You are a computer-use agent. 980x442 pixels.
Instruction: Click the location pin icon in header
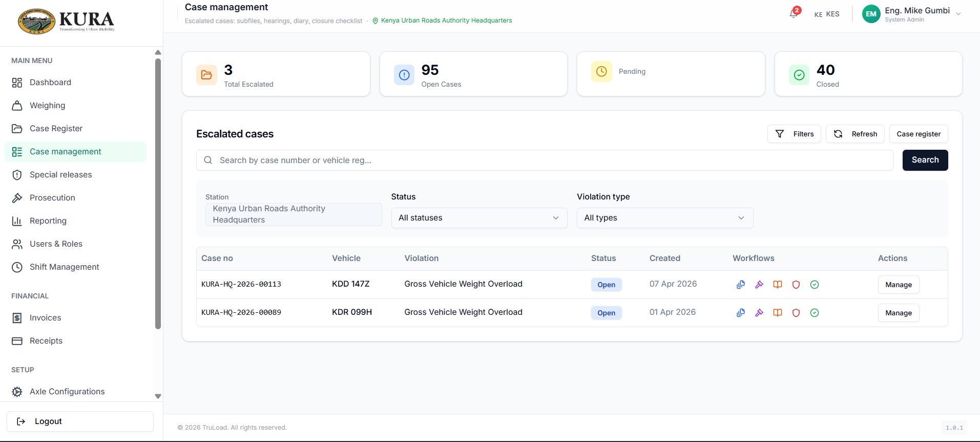[x=375, y=21]
